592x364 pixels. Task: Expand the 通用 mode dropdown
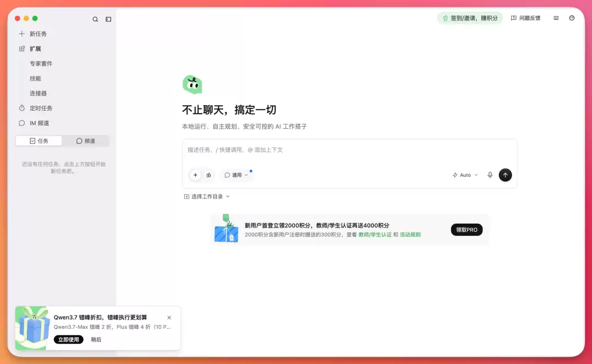[x=236, y=175]
